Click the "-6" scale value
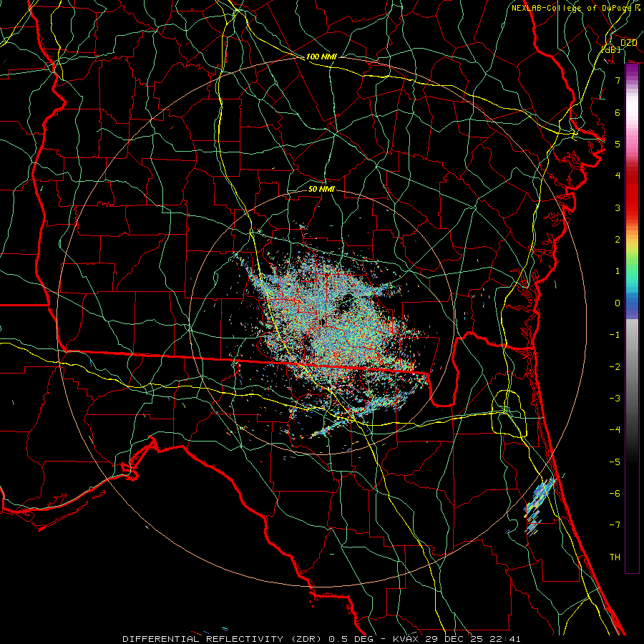Screen dimensions: 644x644 pos(615,494)
